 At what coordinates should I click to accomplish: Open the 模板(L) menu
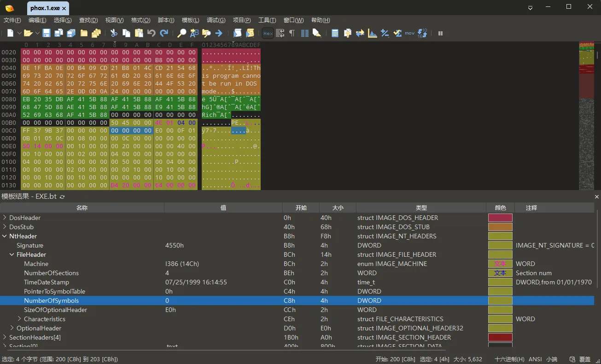pos(190,20)
